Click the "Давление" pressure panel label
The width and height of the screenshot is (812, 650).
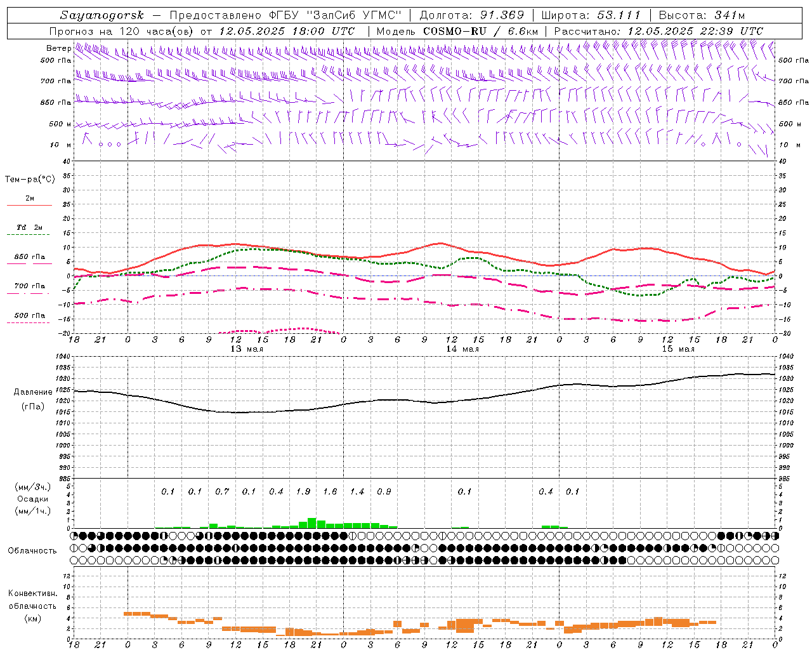33,392
